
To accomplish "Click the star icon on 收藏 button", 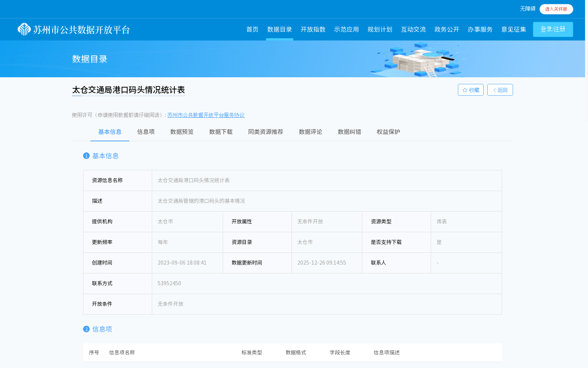I will click(465, 90).
